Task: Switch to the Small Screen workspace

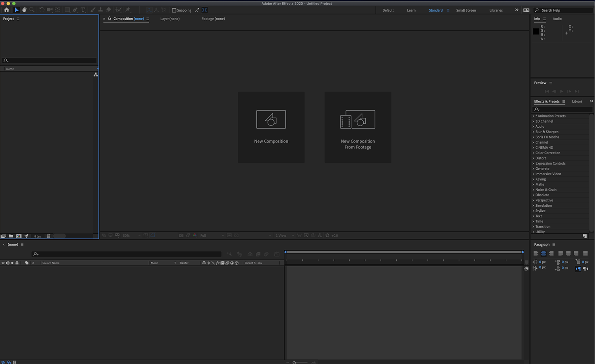Action: [x=466, y=10]
